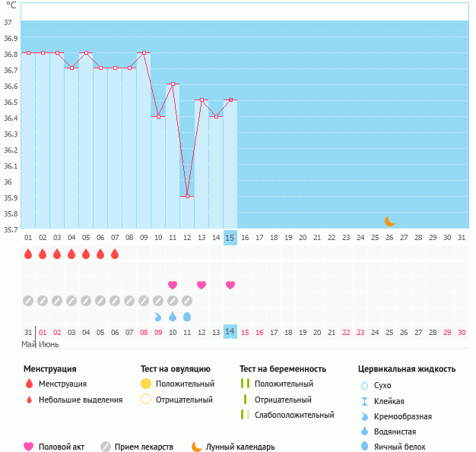Select the highlighted cycle day 15 header

[230, 238]
